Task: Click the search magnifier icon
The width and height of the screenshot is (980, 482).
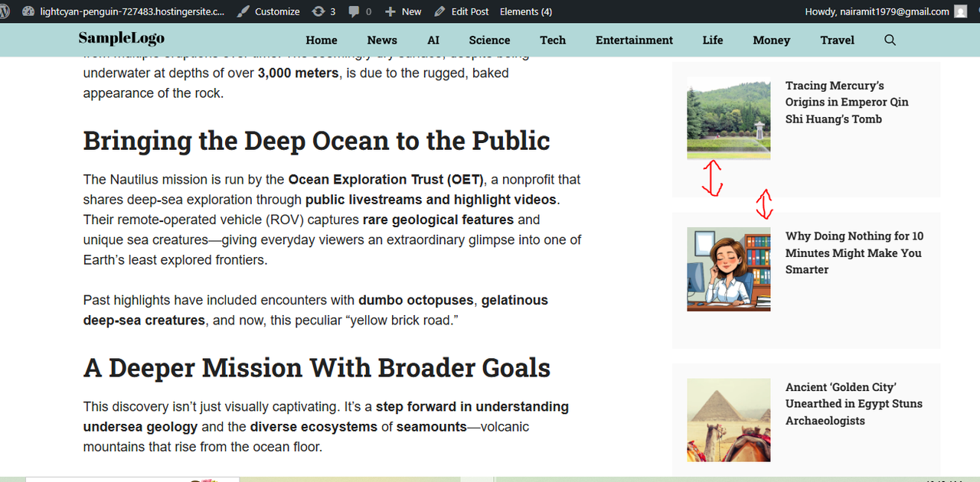Action: point(890,40)
